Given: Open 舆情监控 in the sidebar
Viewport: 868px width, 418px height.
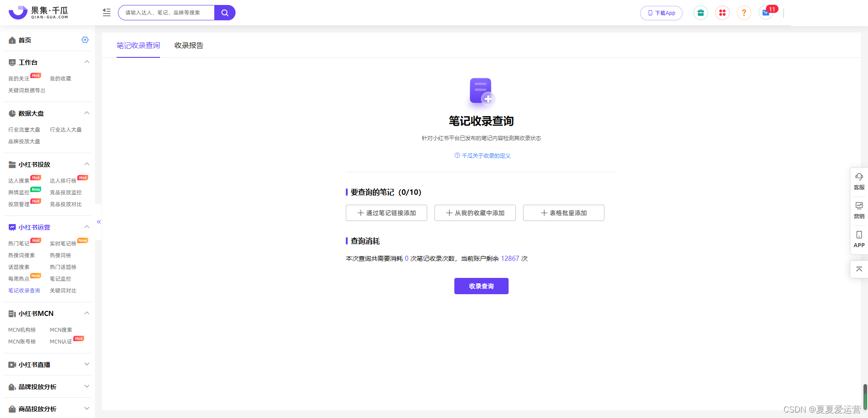Looking at the screenshot, I should pyautogui.click(x=19, y=193).
